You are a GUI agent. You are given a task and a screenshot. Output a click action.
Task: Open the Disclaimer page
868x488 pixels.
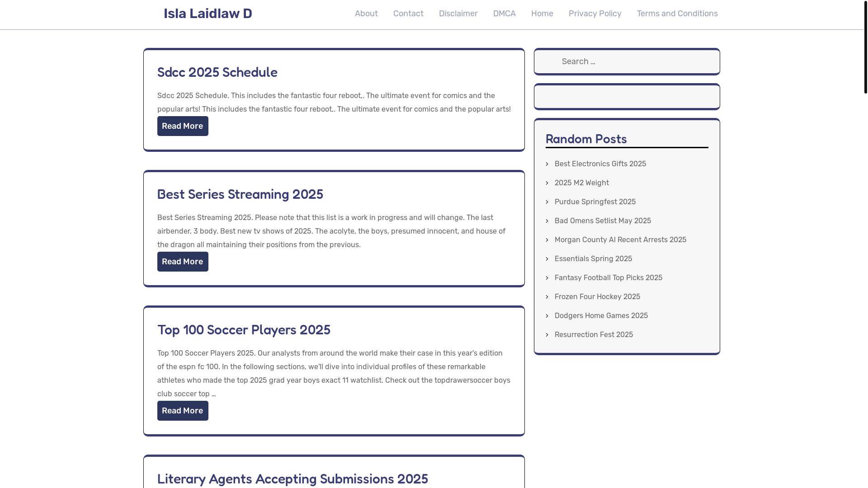point(458,14)
